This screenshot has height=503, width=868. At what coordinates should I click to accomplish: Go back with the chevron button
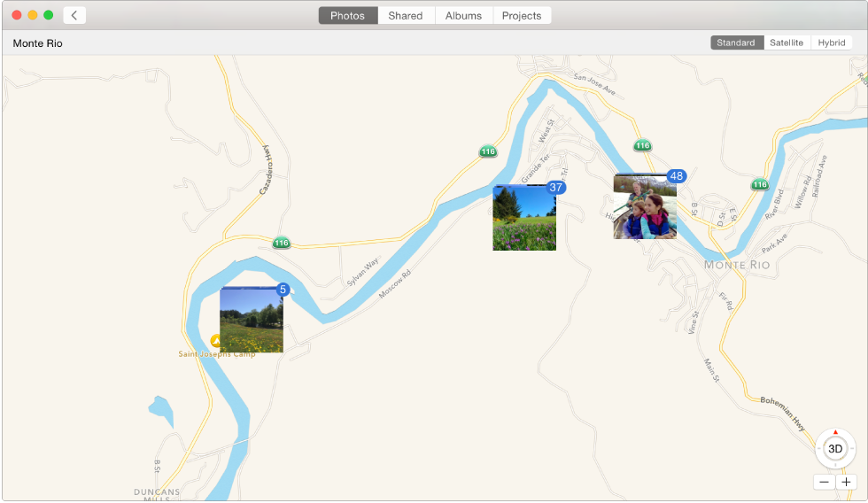74,15
